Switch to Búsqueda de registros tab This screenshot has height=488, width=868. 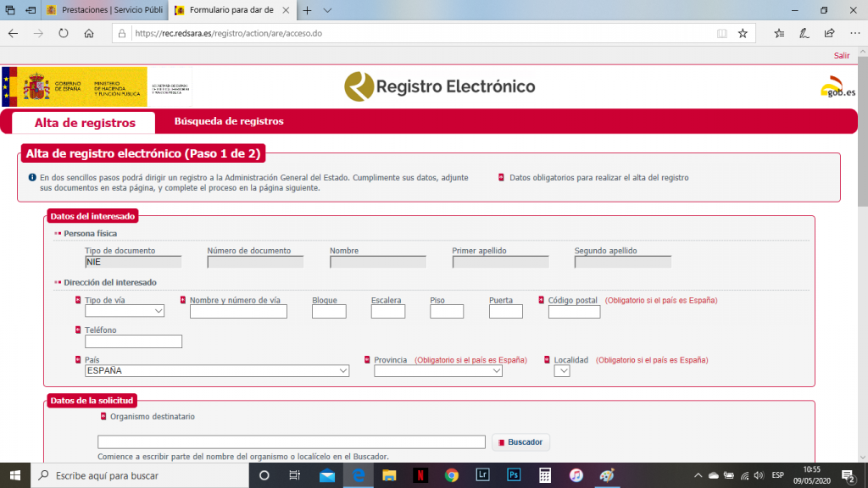coord(229,121)
